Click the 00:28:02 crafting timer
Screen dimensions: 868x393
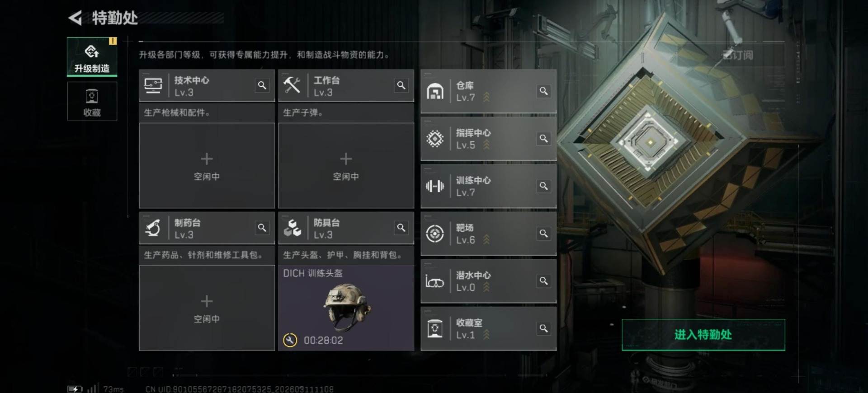(323, 340)
